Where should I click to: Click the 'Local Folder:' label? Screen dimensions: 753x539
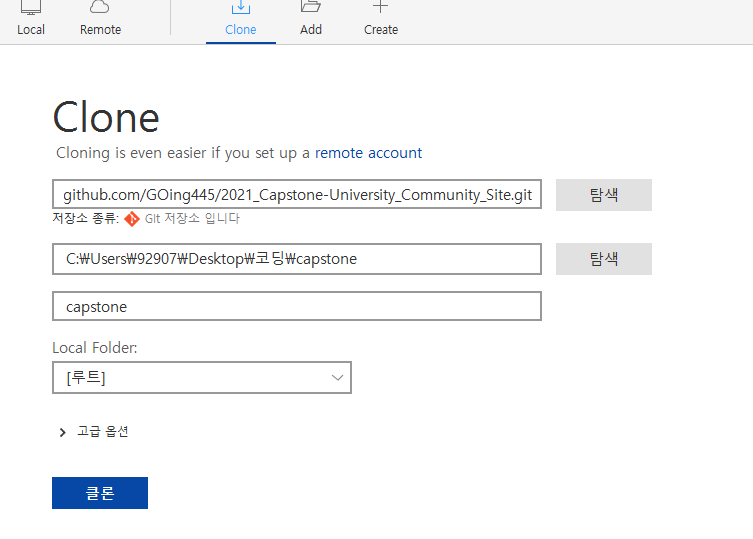tap(95, 348)
